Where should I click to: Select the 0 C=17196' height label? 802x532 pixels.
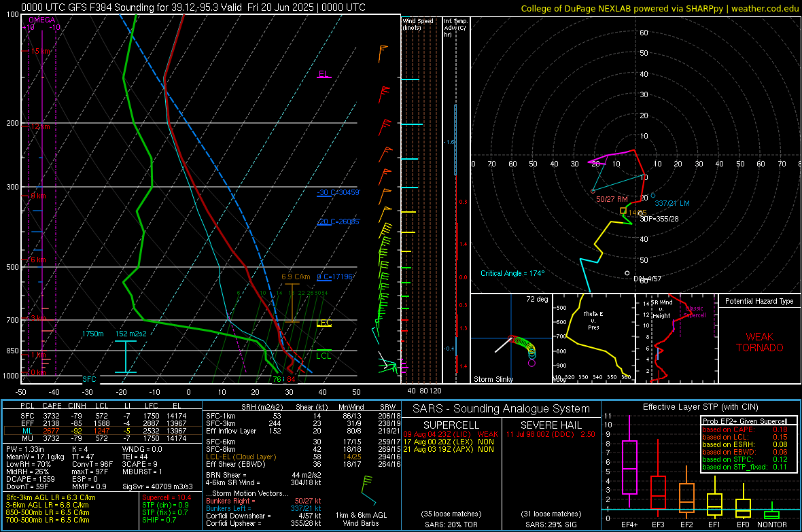335,277
